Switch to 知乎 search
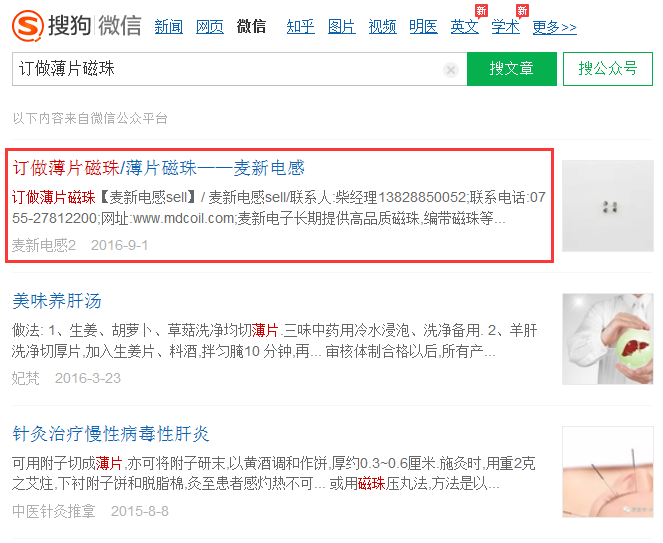The image size is (663, 543). [x=300, y=27]
